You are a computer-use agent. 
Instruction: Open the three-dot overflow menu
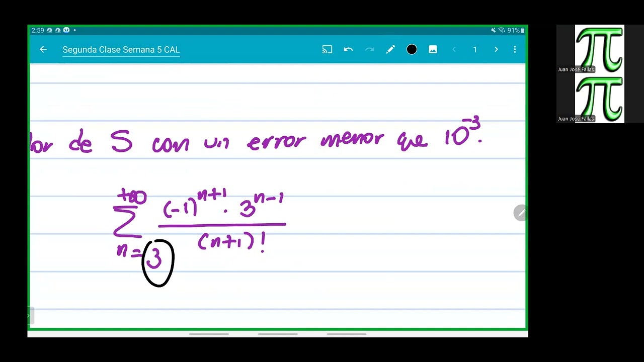[x=515, y=49]
